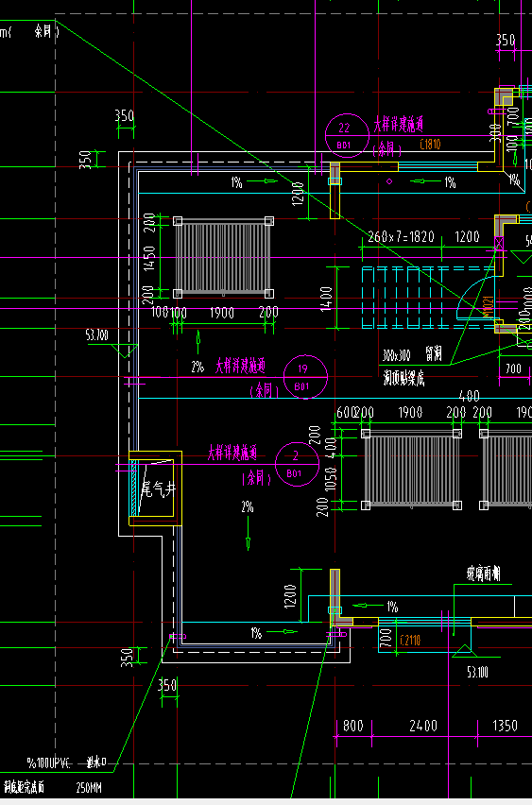This screenshot has height=805, width=532.
Task: Click the 260x7=1820 stair dimension
Action: point(401,236)
